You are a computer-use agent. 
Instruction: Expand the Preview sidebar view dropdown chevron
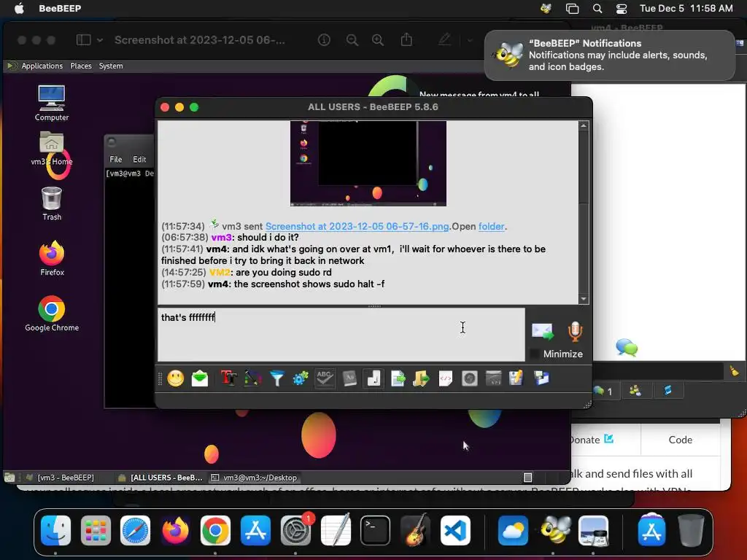pyautogui.click(x=100, y=40)
